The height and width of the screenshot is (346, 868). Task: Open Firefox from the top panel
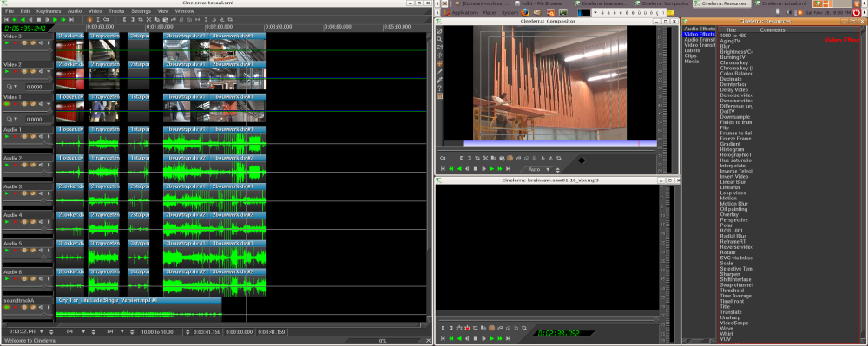(x=525, y=11)
